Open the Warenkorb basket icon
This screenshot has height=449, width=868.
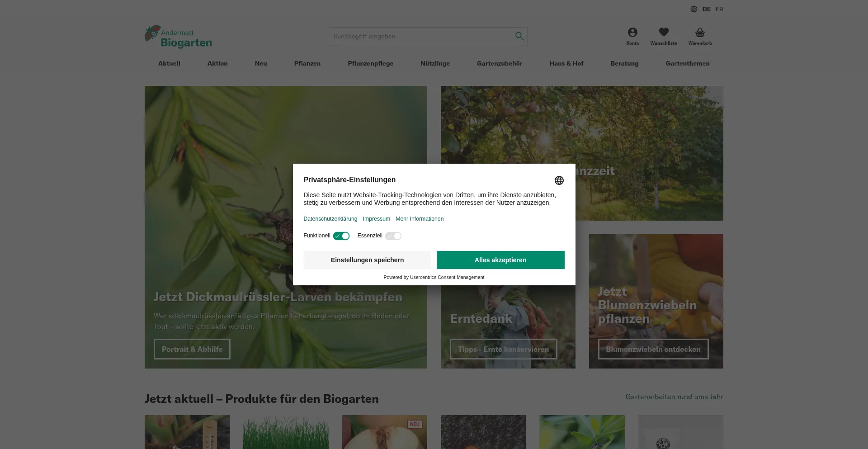click(x=700, y=33)
